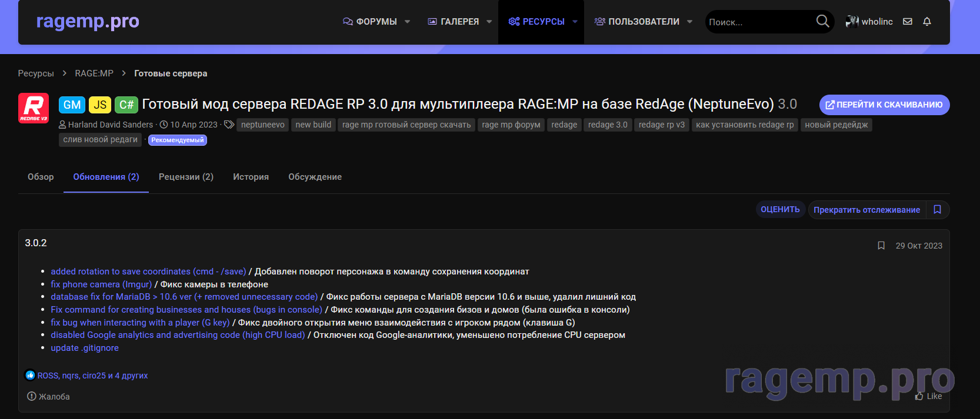
Task: Switch to the Обновления (2) tab
Action: (x=106, y=177)
